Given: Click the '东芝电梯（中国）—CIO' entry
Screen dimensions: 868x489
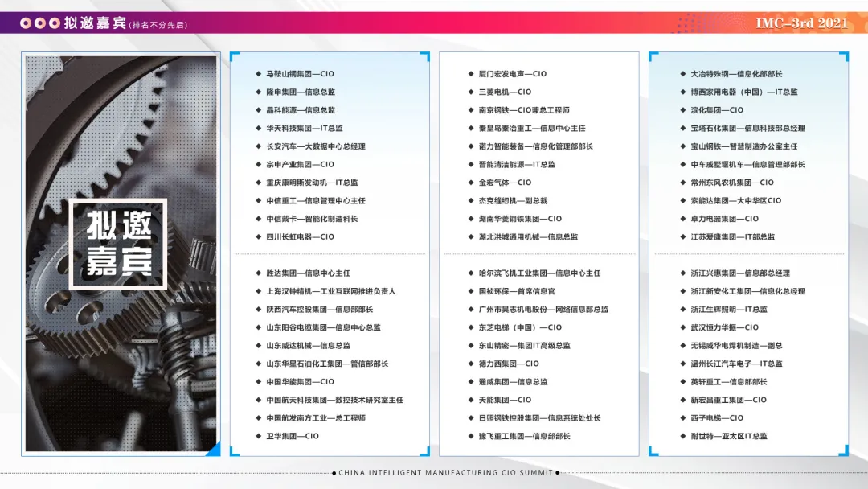Looking at the screenshot, I should click(520, 327).
